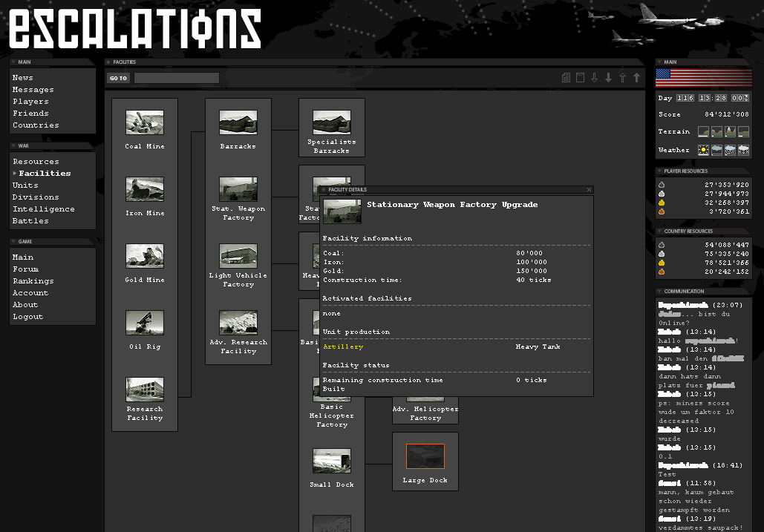Open the highlighted Large Dock facility
Image resolution: width=764 pixels, height=532 pixels.
tap(425, 456)
